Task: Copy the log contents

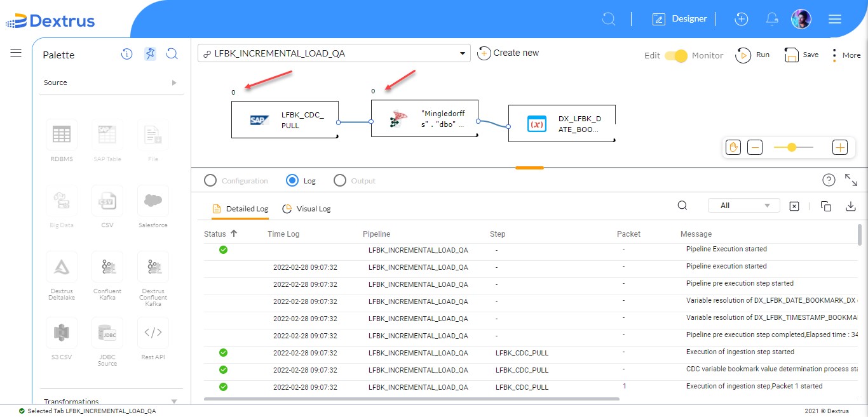Action: tap(826, 206)
